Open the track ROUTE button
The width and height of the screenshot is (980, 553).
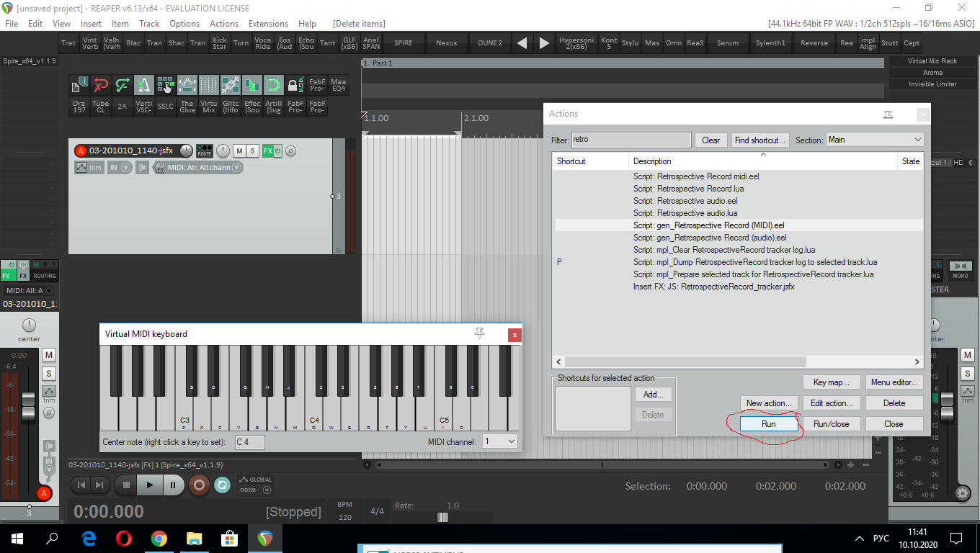pos(205,150)
